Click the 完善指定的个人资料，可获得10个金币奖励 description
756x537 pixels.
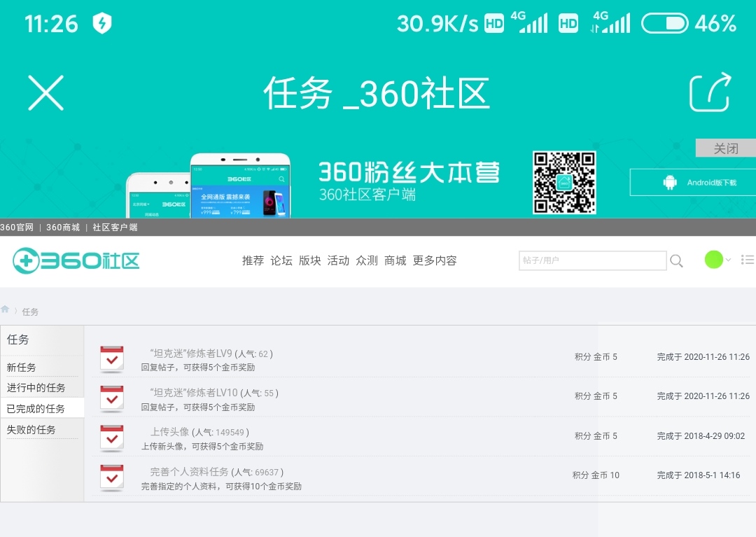pos(221,487)
